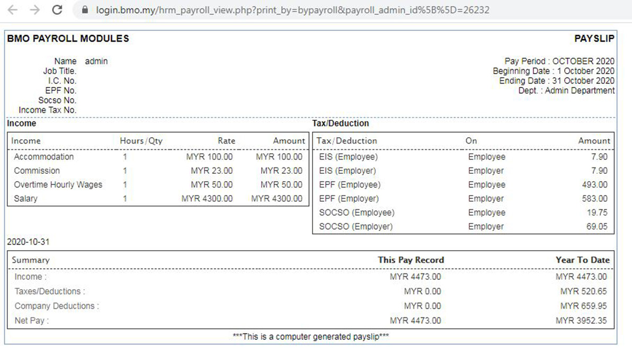Image resolution: width=632 pixels, height=364 pixels.
Task: Click the SOCSO Employee amount 19.75
Action: [x=597, y=212]
